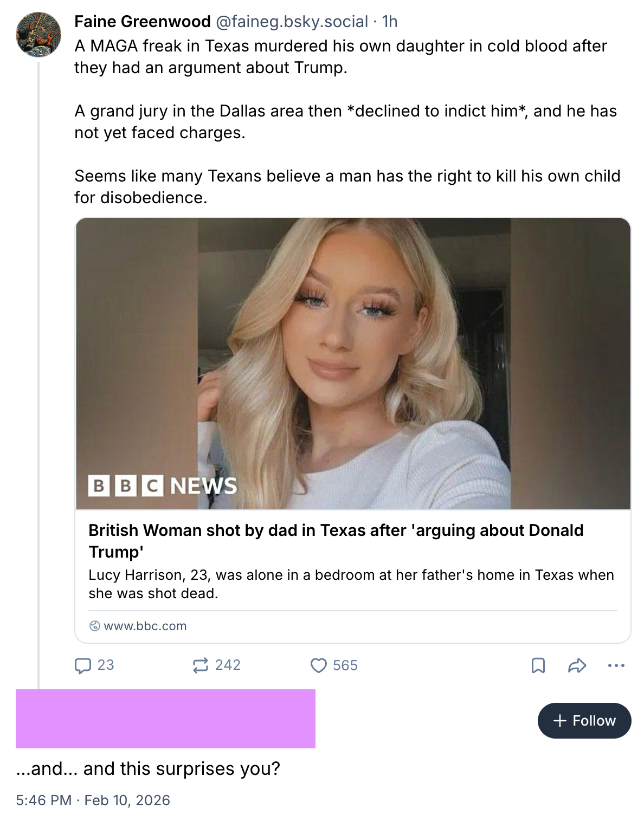The height and width of the screenshot is (815, 644).
Task: Click the globe icon beside www.bbc.com
Action: 94,626
